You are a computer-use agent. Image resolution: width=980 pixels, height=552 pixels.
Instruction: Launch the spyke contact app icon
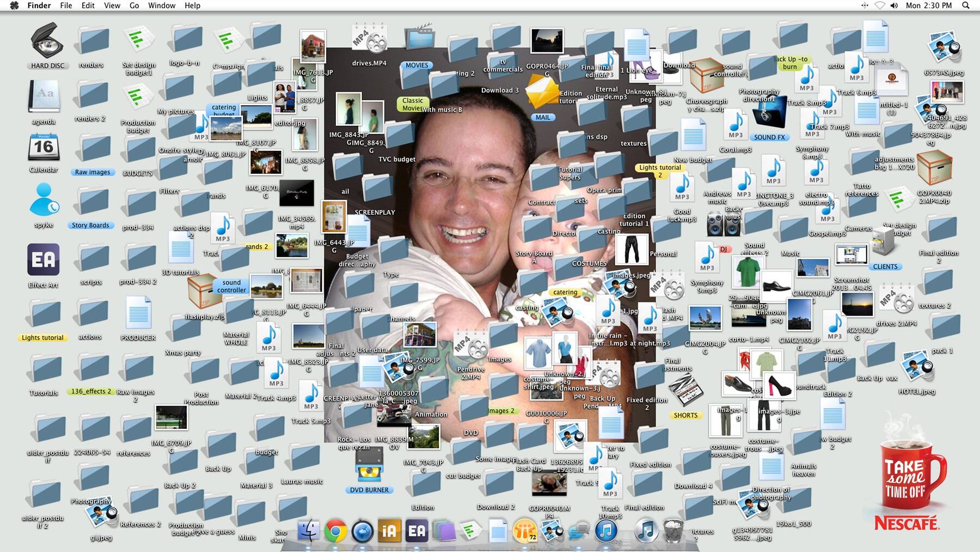tap(44, 200)
